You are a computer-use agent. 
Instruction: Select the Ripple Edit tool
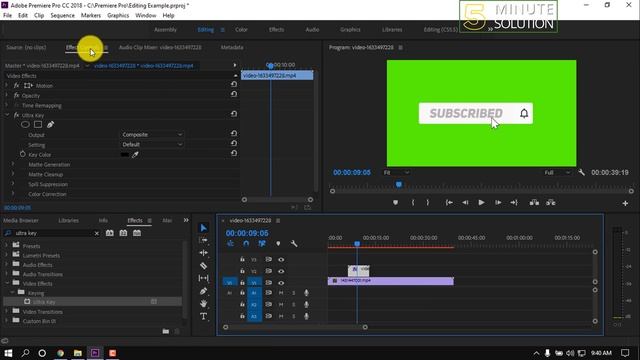coord(203,253)
